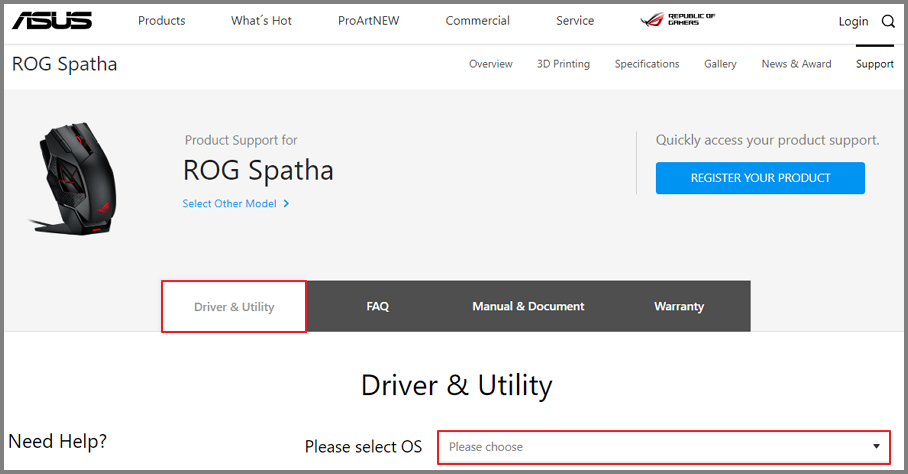Click the OS dropdown arrow
The image size is (908, 474).
pyautogui.click(x=876, y=446)
